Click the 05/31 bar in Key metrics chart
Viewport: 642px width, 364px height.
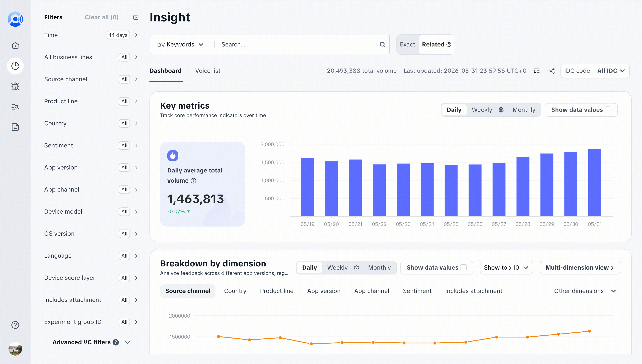[594, 183]
